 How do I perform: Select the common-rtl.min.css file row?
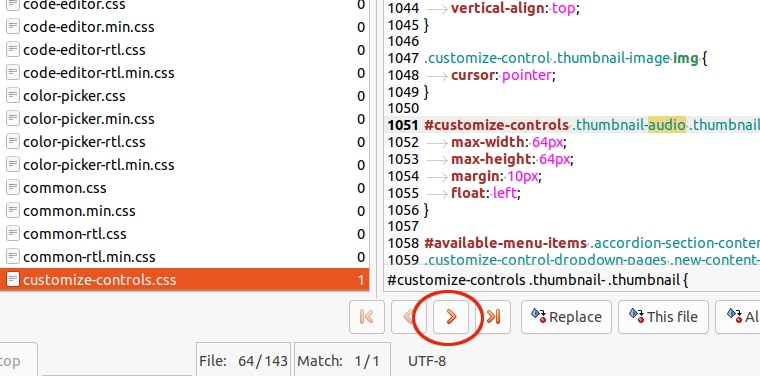point(184,257)
